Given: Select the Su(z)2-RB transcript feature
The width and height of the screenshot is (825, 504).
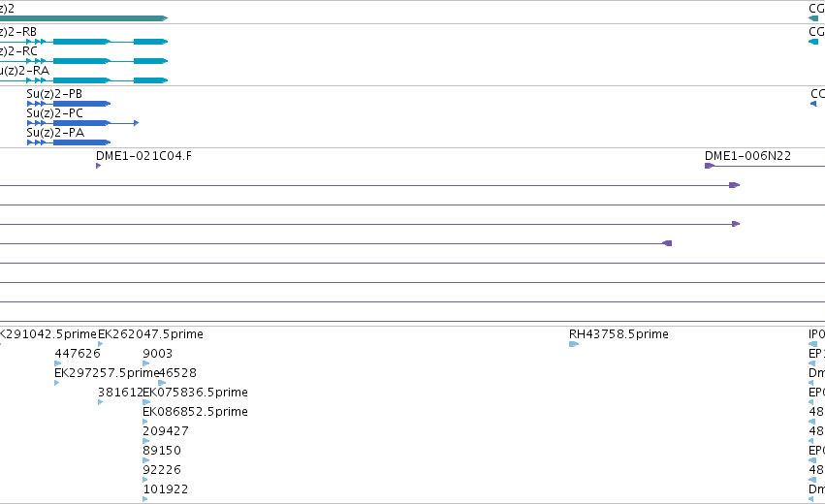Looking at the screenshot, I should coord(83,42).
